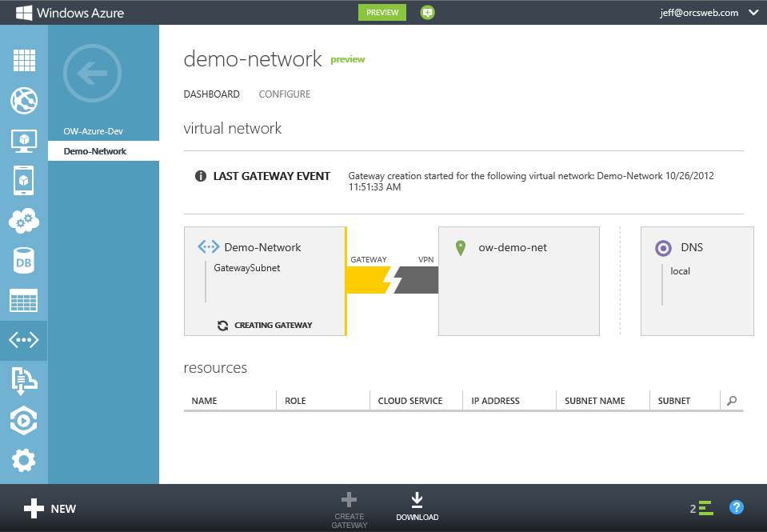Select Networks icon in sidebar
The image size is (767, 532).
[x=24, y=340]
